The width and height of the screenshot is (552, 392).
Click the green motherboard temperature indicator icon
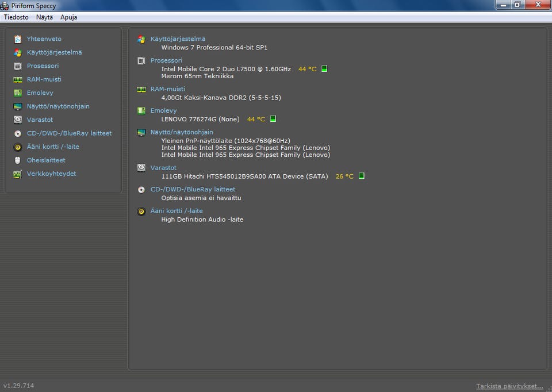click(x=273, y=118)
